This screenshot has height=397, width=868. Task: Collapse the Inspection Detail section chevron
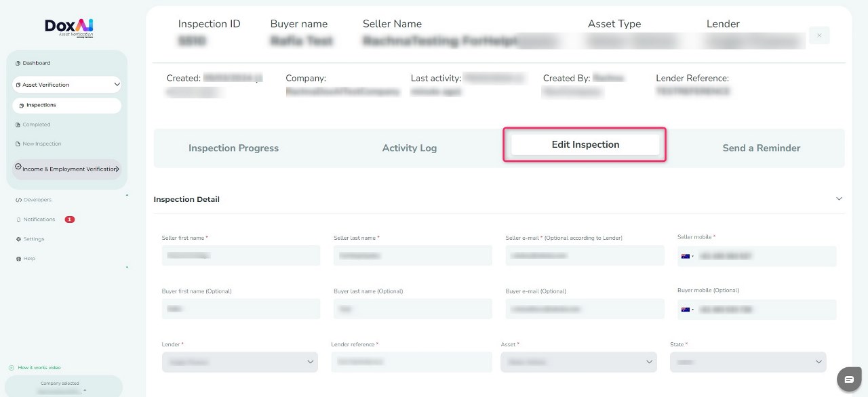(839, 199)
